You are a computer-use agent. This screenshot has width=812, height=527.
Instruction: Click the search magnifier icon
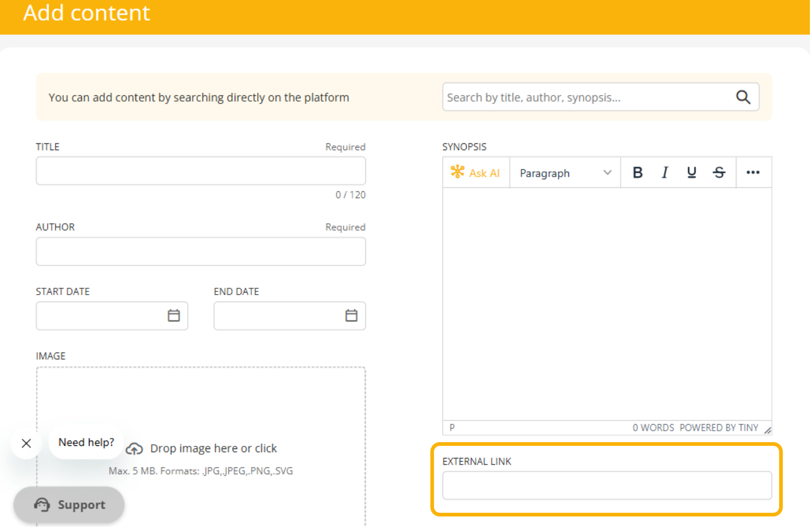click(743, 97)
